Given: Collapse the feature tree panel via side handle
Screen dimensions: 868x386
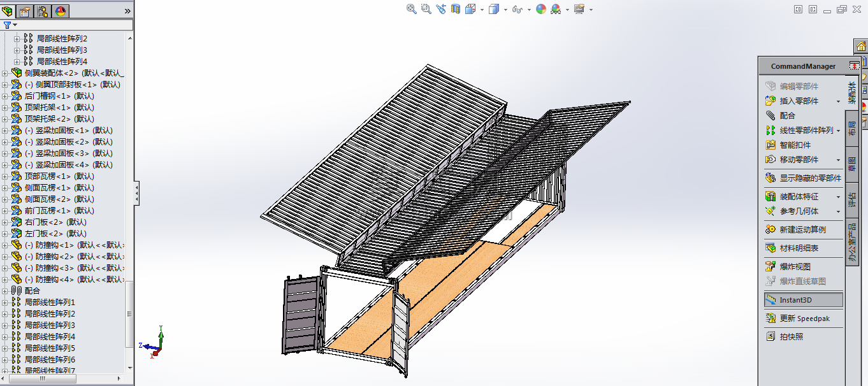Looking at the screenshot, I should pos(136,194).
